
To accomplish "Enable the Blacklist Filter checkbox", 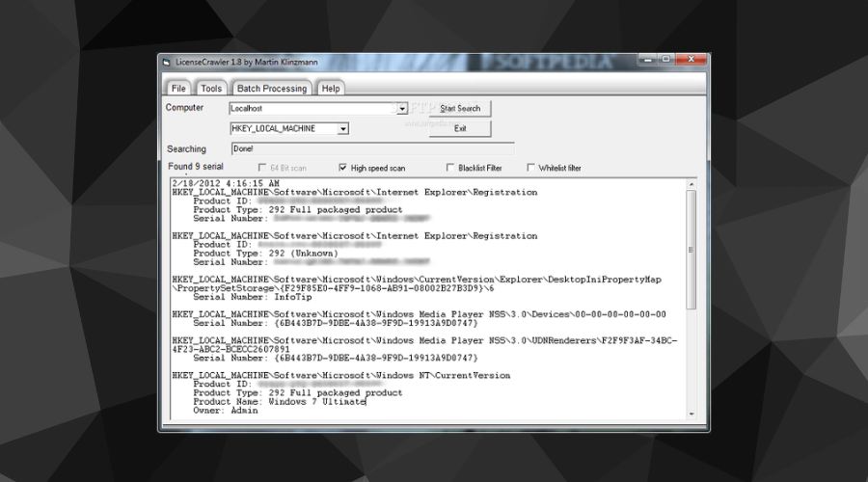I will 450,167.
